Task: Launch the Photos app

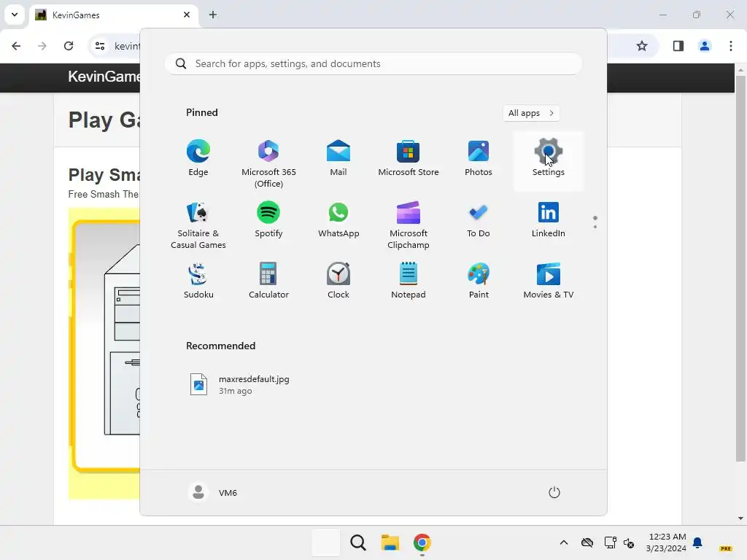Action: pyautogui.click(x=479, y=158)
